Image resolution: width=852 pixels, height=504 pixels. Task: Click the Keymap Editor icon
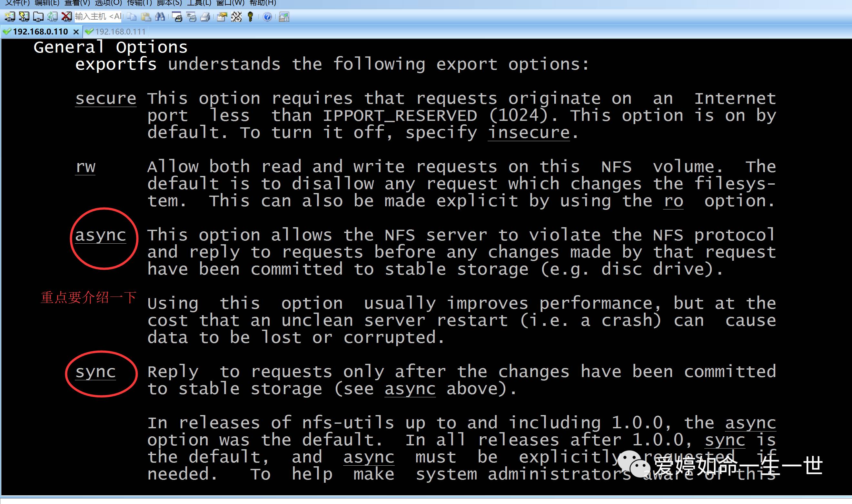[236, 16]
